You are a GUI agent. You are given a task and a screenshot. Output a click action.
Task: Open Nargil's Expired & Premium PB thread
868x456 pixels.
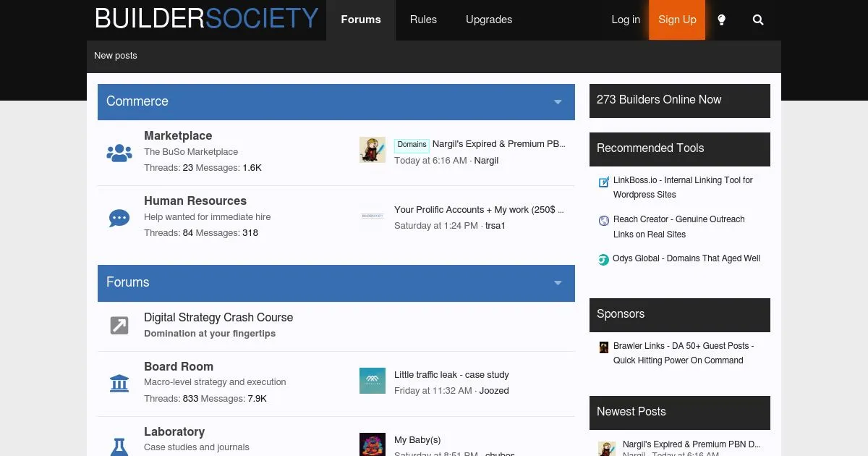pyautogui.click(x=499, y=144)
